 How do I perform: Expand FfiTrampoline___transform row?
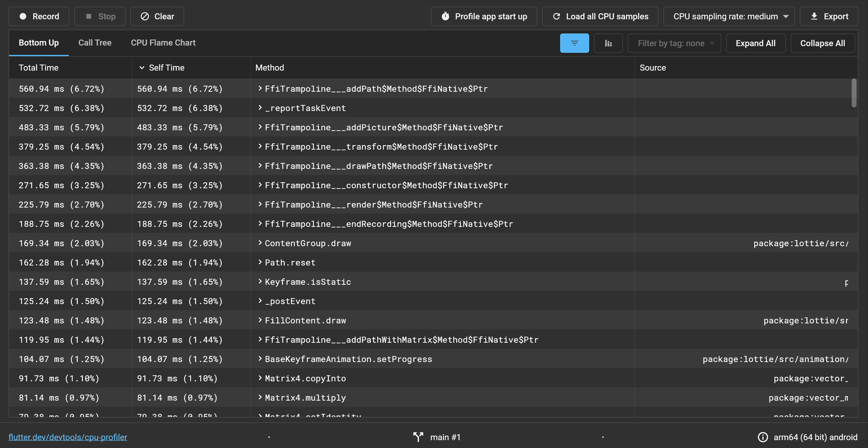click(260, 146)
